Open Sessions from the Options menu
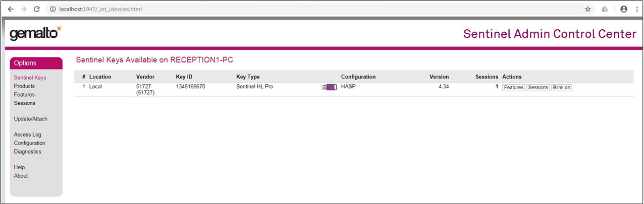 pyautogui.click(x=25, y=103)
